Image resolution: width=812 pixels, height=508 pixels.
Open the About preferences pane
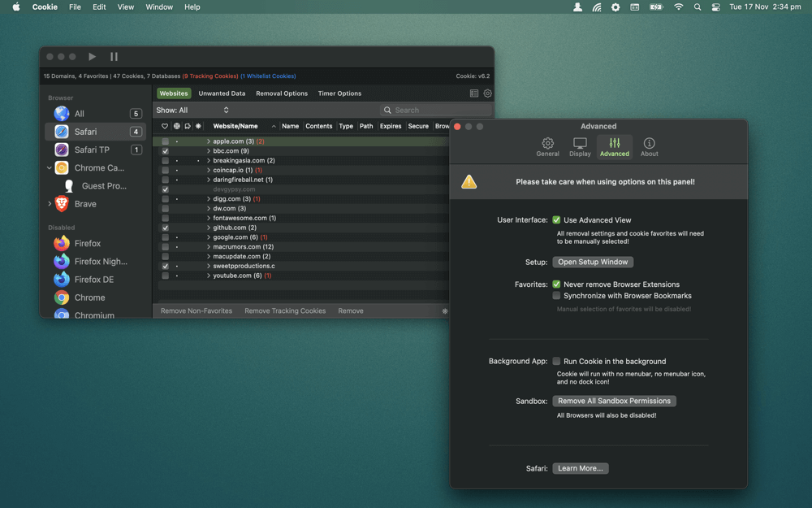(x=649, y=147)
